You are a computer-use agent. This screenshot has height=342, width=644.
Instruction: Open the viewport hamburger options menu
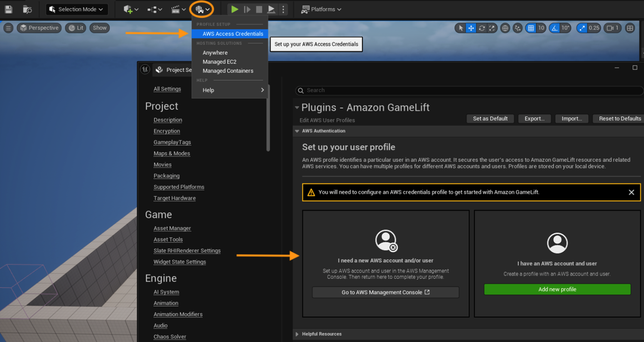8,28
